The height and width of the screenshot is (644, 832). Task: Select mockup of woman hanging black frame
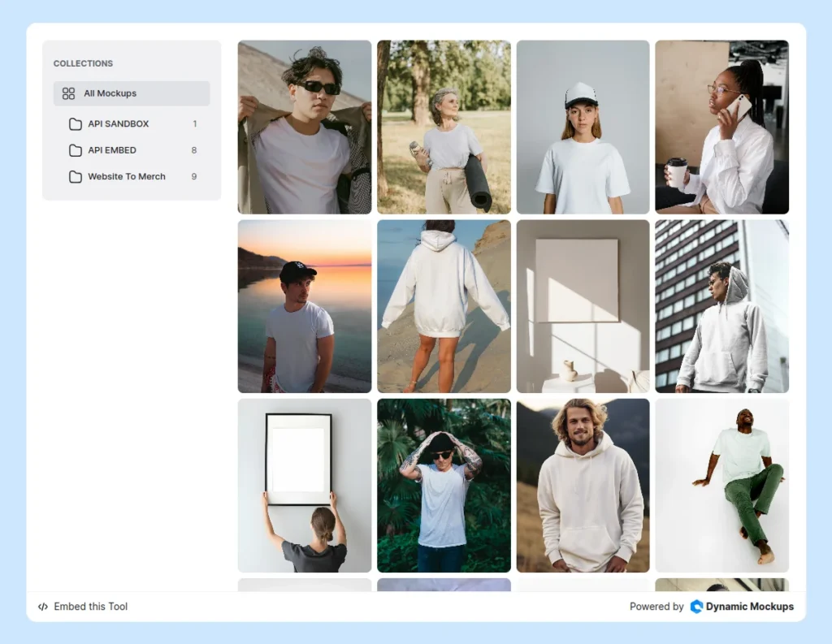click(305, 486)
